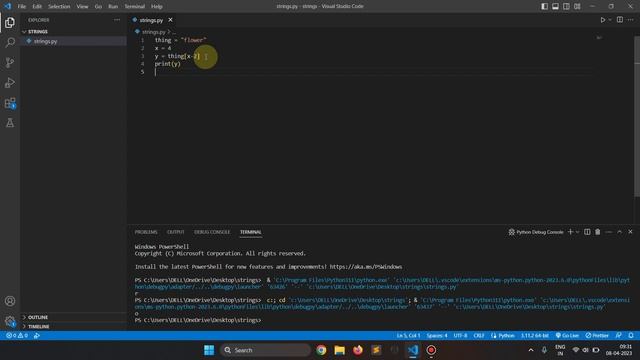Open the Selection menu

[x=59, y=7]
